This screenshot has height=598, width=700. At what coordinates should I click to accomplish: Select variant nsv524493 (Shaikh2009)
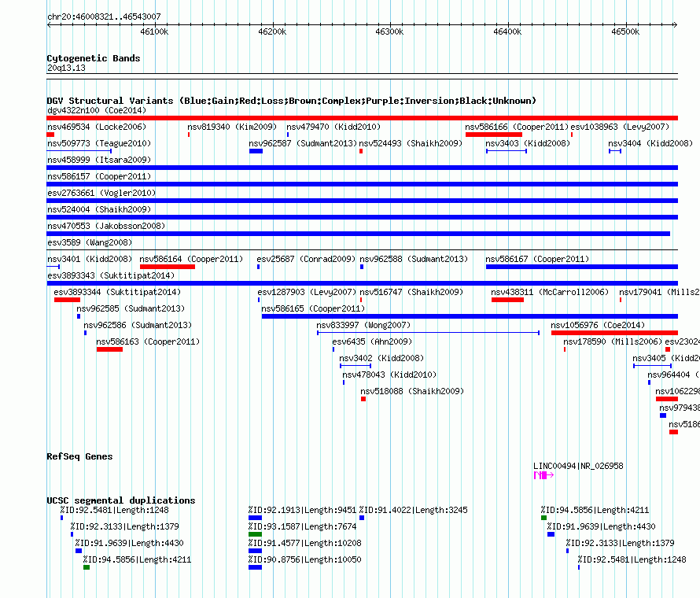coord(411,143)
